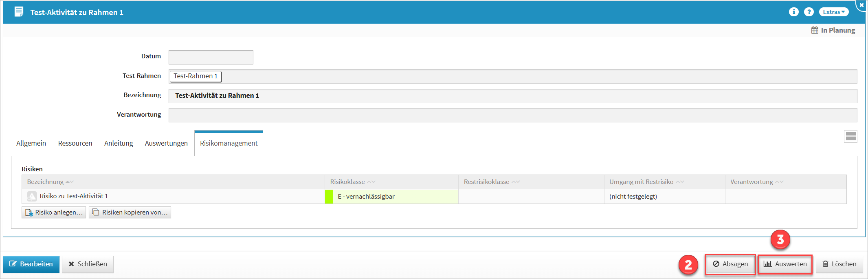Switch to the Allgemein tab
The width and height of the screenshot is (868, 279).
(x=31, y=143)
